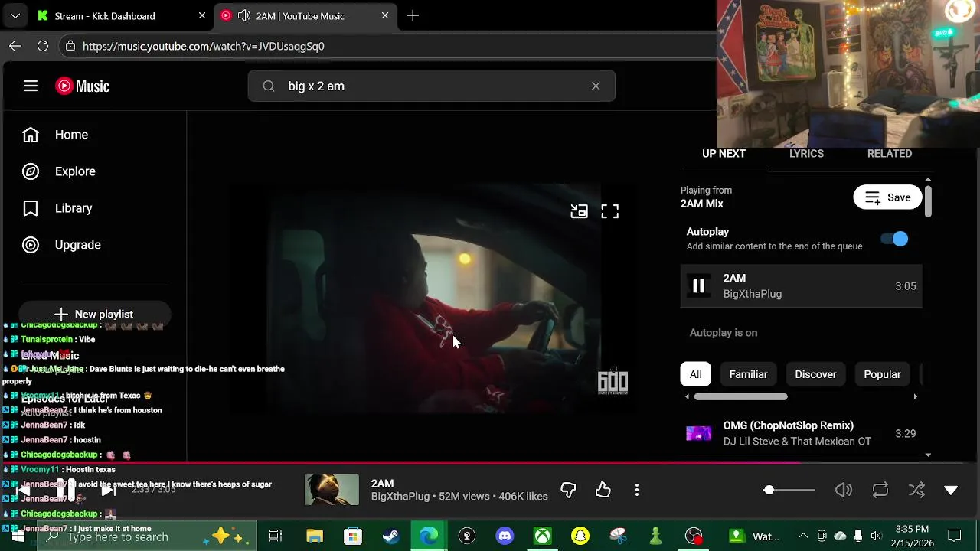The width and height of the screenshot is (980, 551).
Task: Click the filter chips horizontal scrollbar
Action: (x=740, y=396)
